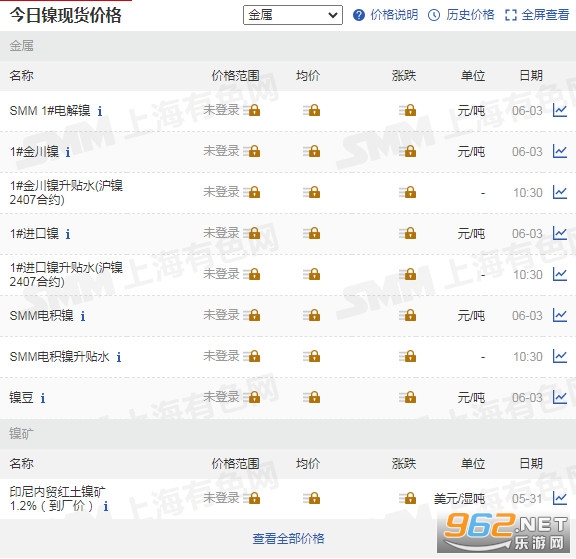Click the 镍矿 section header
Viewport: 576px width, 559px height.
click(x=21, y=434)
